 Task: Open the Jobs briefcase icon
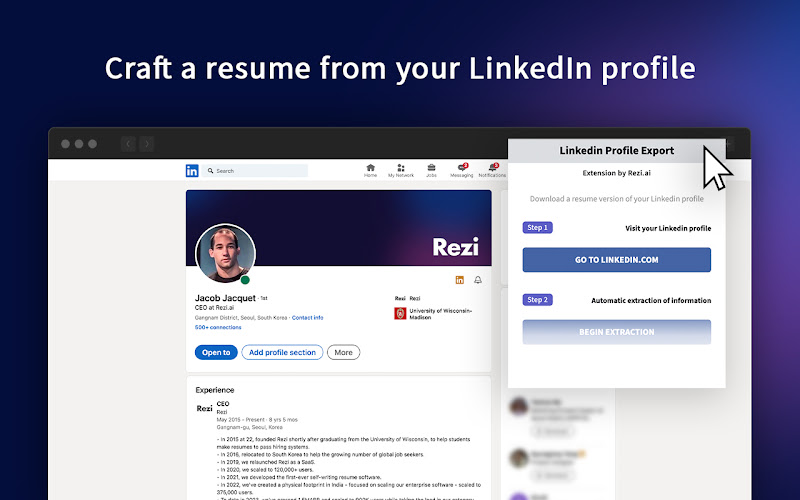pos(431,170)
